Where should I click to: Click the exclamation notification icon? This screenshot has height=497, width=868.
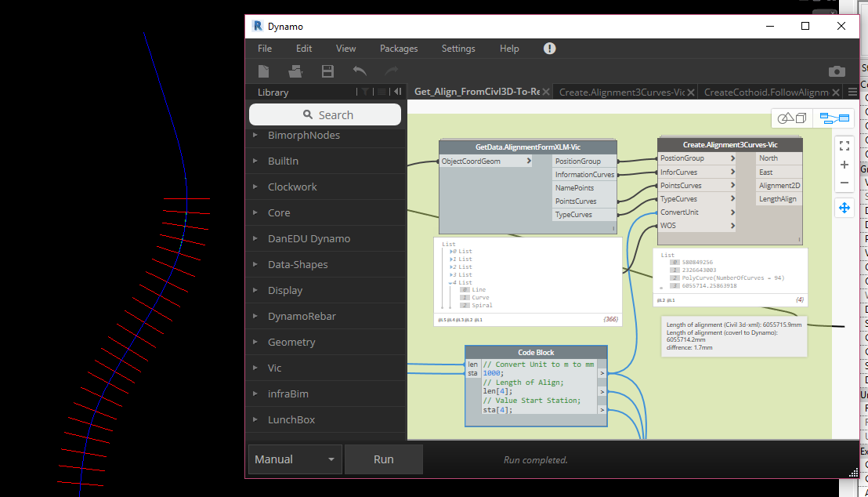pos(549,48)
